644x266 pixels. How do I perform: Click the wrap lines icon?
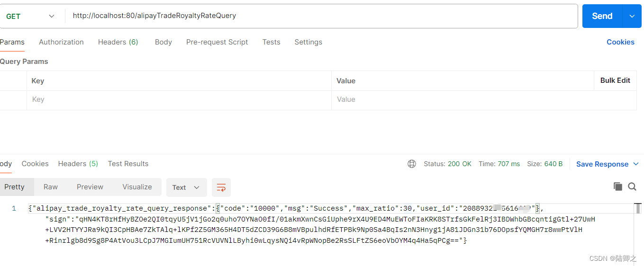[x=221, y=187]
